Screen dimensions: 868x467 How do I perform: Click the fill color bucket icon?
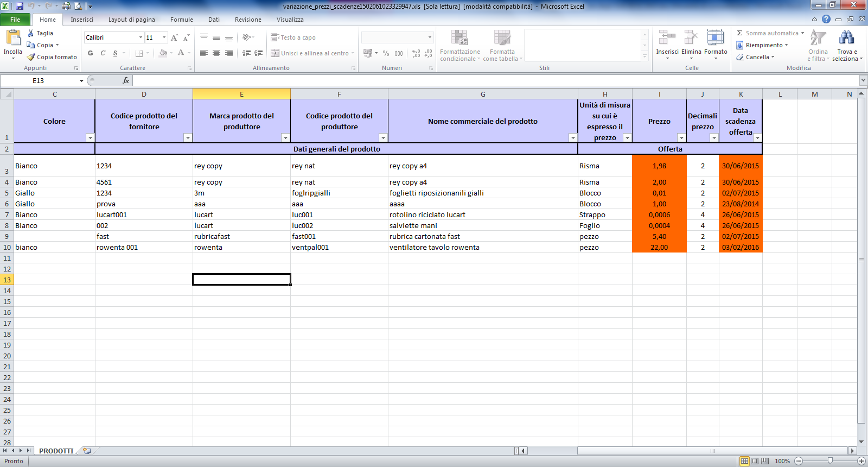point(163,53)
